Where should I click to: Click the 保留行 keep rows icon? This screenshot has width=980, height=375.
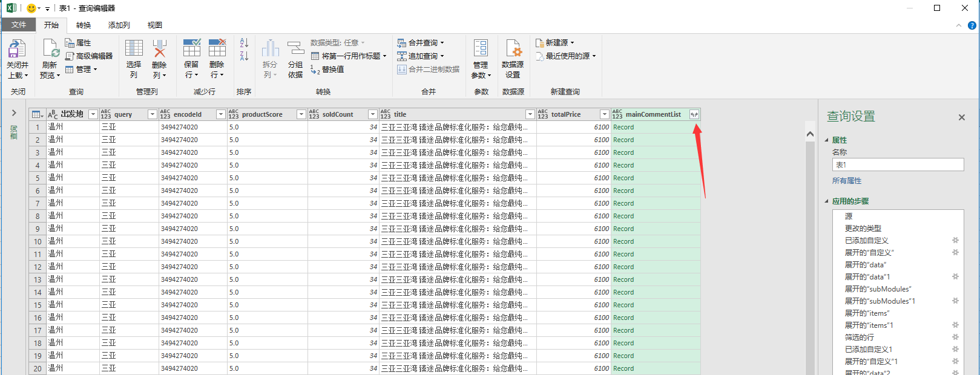point(191,50)
